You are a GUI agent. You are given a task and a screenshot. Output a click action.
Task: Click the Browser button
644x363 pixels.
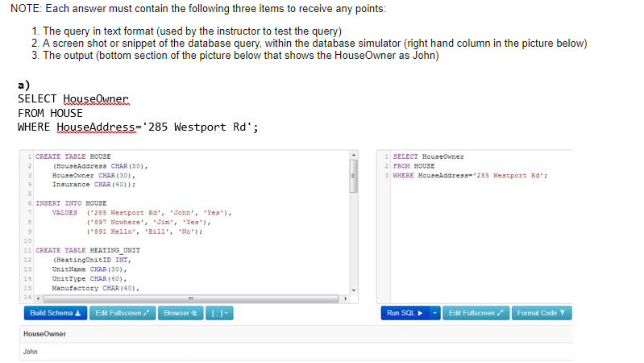pos(181,313)
